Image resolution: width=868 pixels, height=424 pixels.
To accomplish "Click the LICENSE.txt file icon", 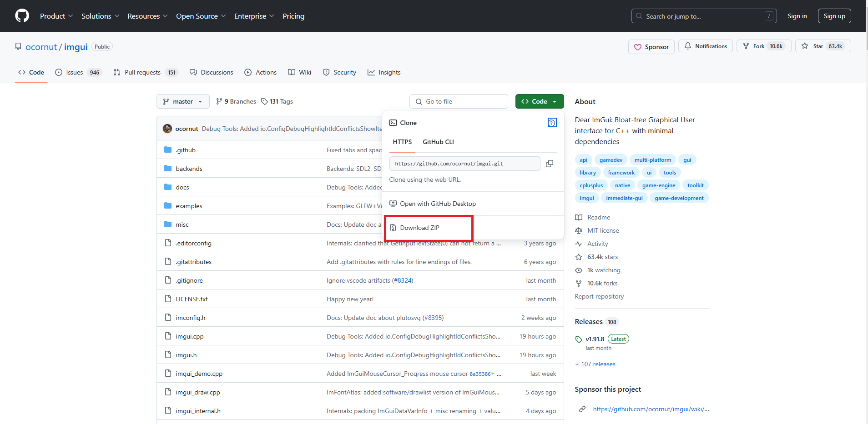I will [168, 299].
